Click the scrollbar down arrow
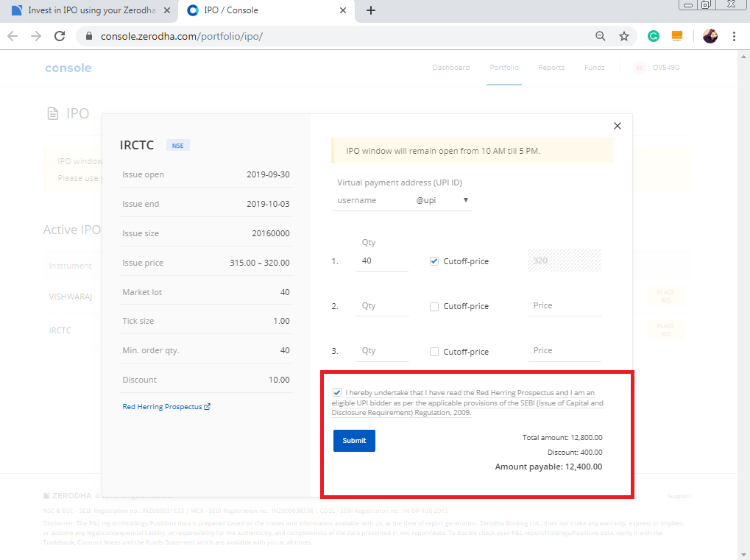This screenshot has height=560, width=750. [744, 554]
